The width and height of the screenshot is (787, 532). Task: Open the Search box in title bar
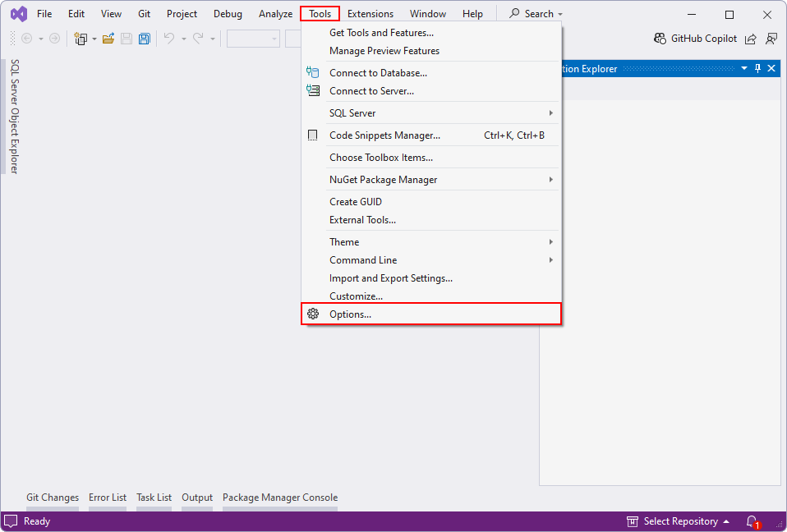[535, 13]
